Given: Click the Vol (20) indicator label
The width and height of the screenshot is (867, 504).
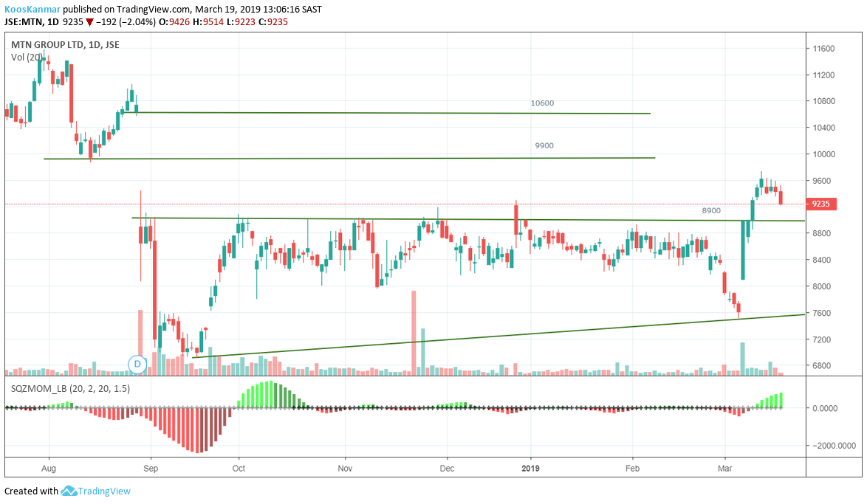Looking at the screenshot, I should click(x=27, y=57).
